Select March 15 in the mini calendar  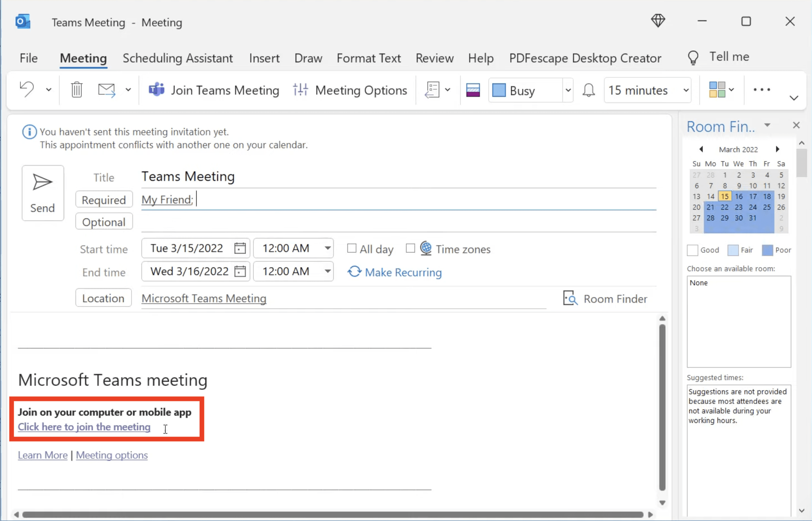[724, 196]
